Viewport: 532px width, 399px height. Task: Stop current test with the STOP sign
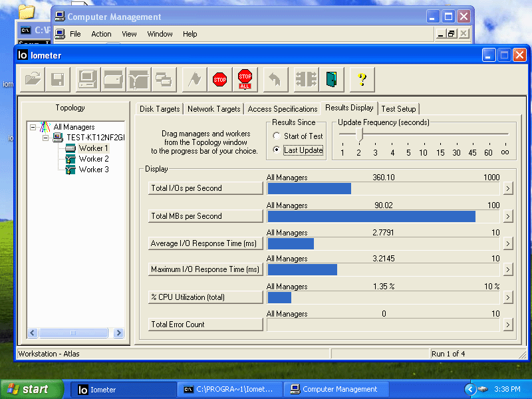click(x=219, y=80)
